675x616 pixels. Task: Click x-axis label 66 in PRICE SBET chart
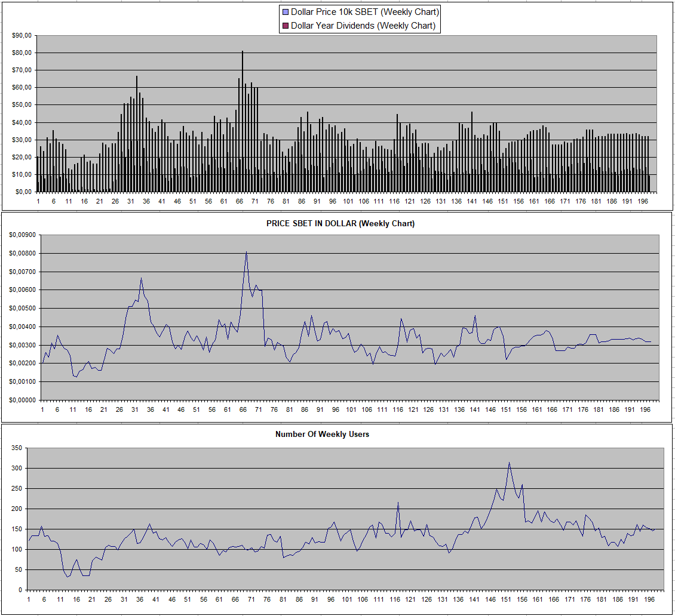point(243,409)
